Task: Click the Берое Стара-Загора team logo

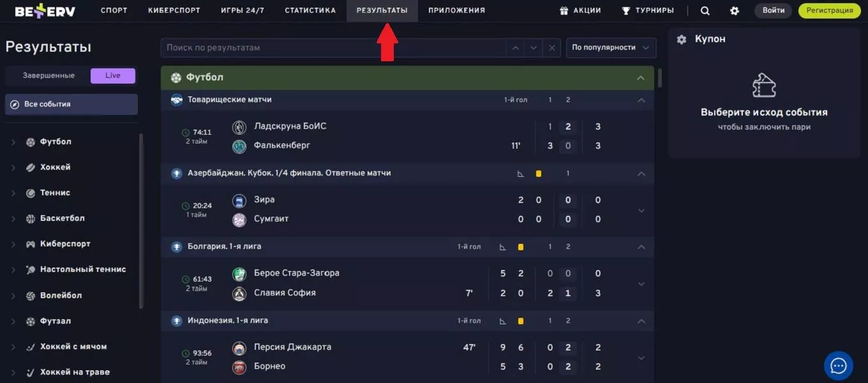Action: [x=239, y=274]
